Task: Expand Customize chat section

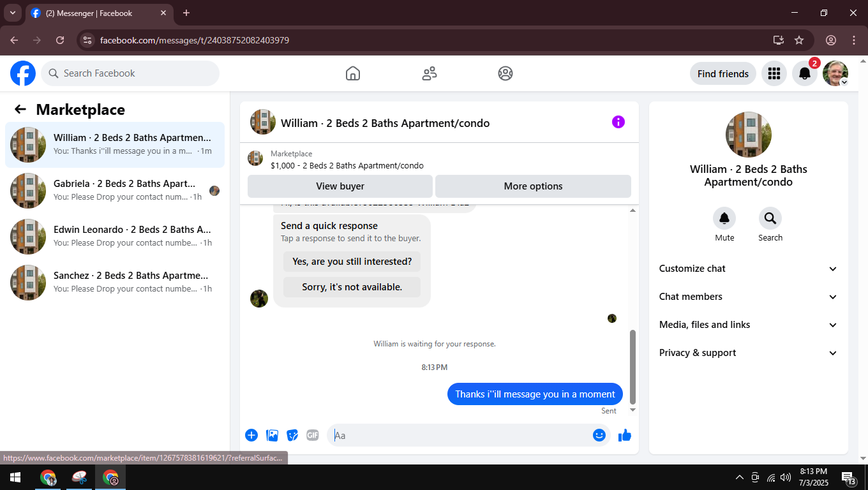Action: 748,269
